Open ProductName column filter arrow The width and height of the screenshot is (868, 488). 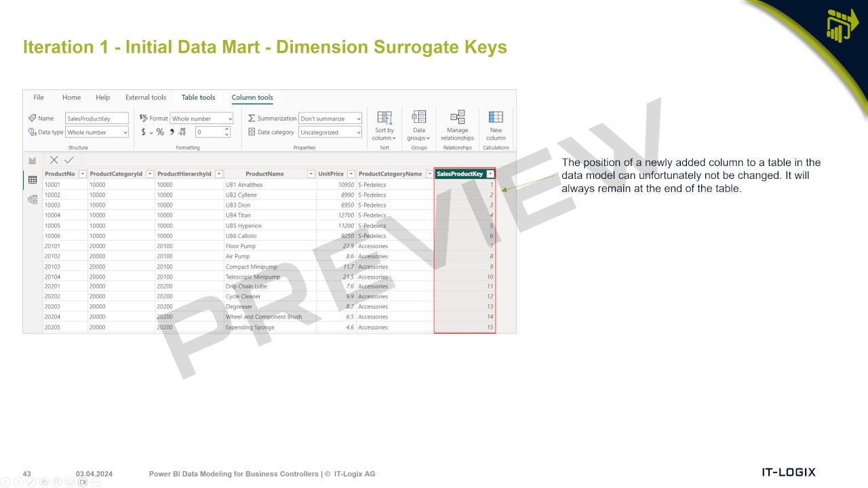(x=311, y=174)
